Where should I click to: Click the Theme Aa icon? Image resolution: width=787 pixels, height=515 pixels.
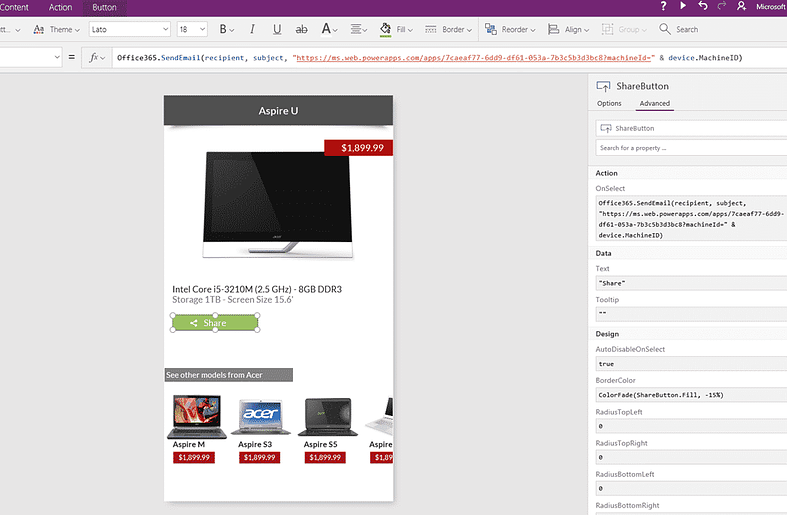click(x=39, y=30)
